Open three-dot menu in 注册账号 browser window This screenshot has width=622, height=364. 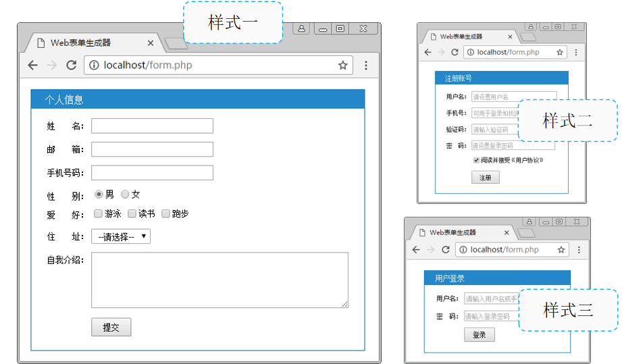tap(576, 52)
